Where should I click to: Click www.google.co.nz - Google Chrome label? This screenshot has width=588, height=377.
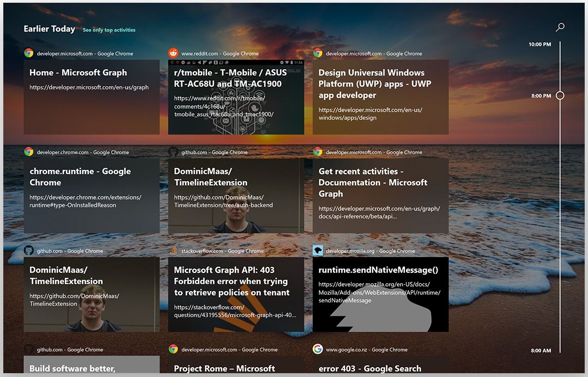coord(366,350)
